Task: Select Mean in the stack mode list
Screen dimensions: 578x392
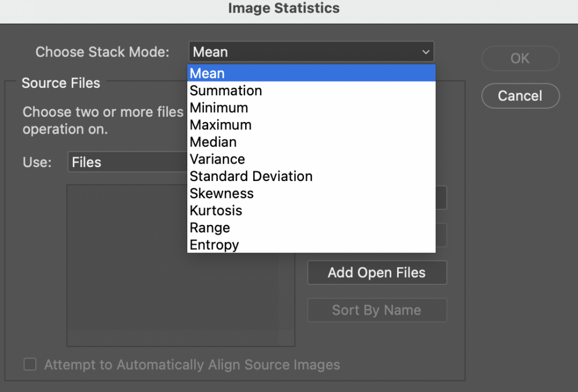Action: coord(311,73)
